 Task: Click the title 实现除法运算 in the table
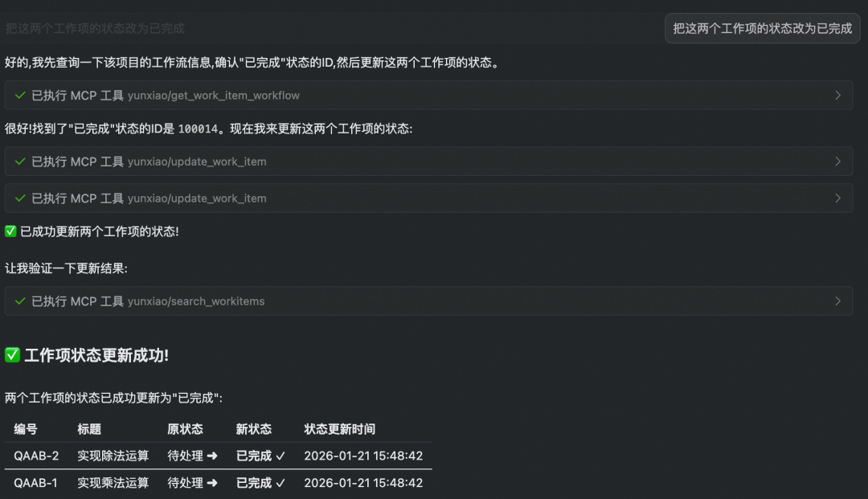[x=113, y=456]
